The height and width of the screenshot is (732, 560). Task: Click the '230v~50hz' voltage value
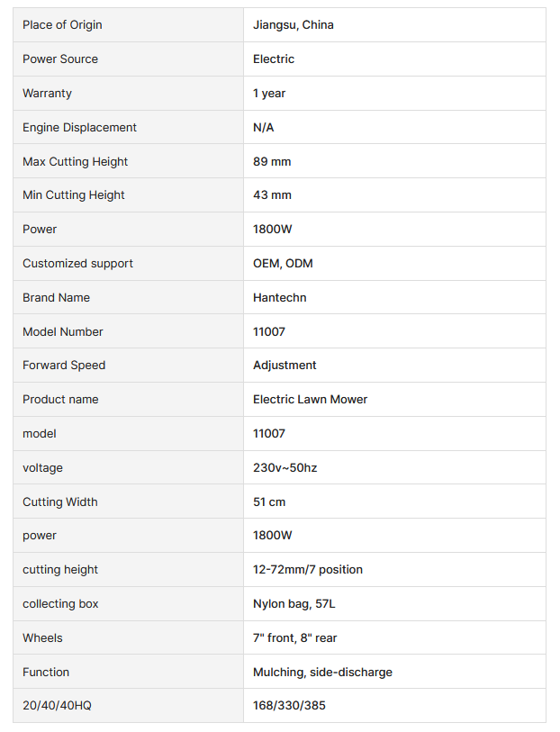[285, 468]
